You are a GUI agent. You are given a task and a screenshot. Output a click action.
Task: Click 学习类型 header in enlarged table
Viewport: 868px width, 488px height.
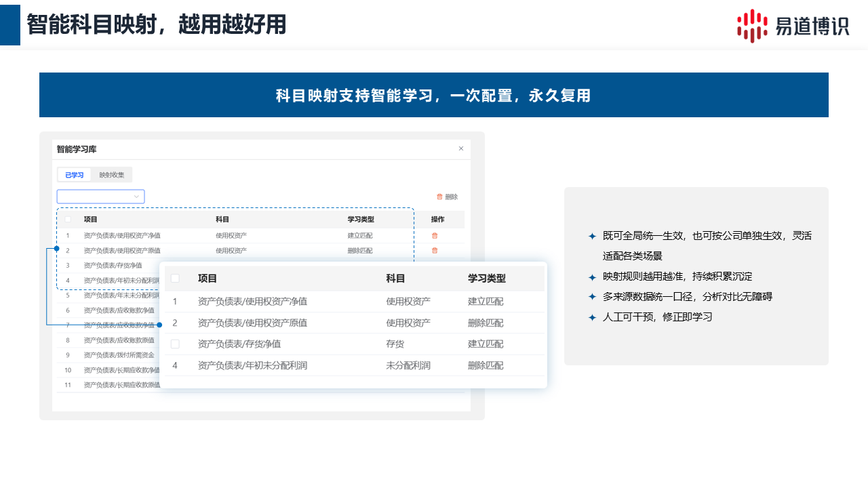pos(486,279)
